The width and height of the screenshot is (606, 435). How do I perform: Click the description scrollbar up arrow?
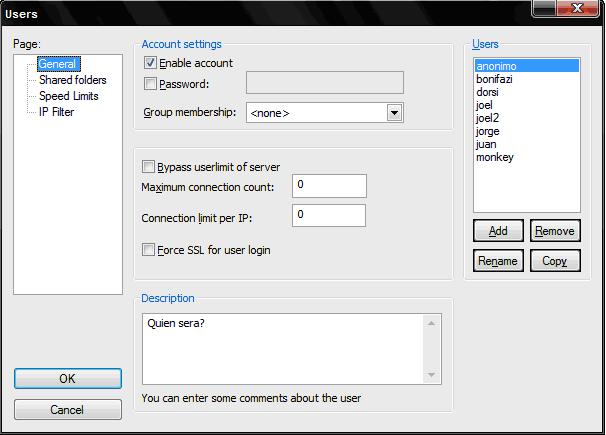point(431,323)
